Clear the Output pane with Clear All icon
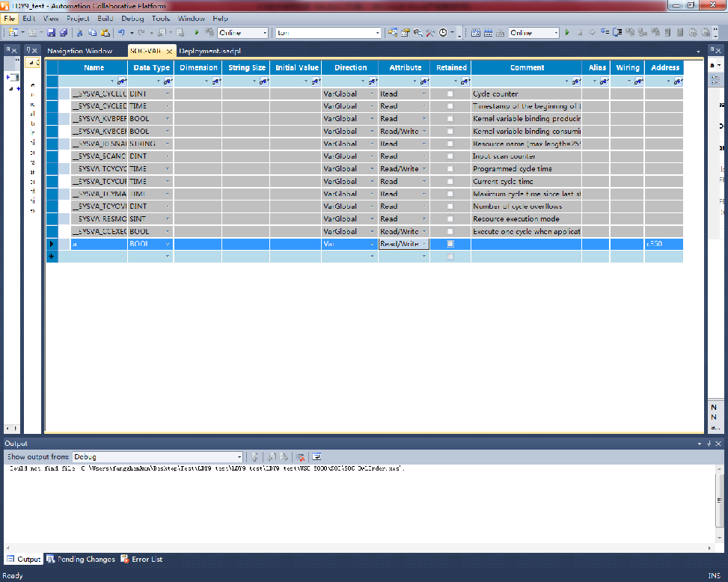Screen dimensions: 728x582 [x=299, y=457]
